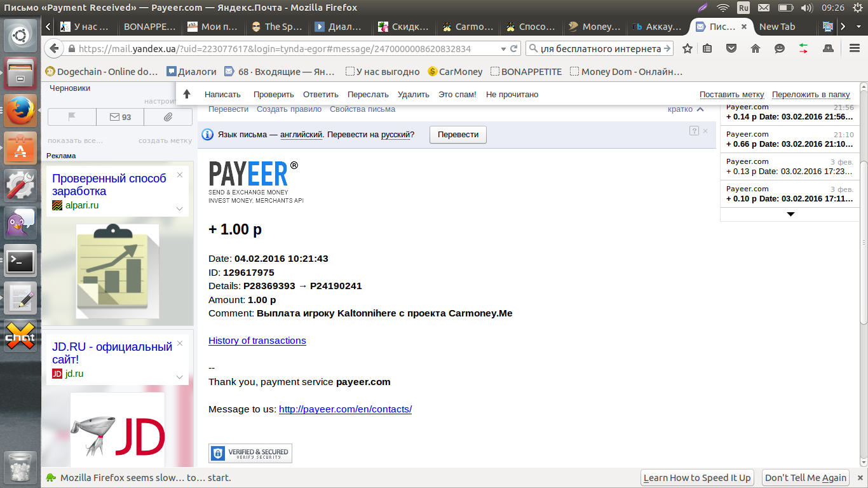Click Ответить to reply to email

[x=321, y=95]
